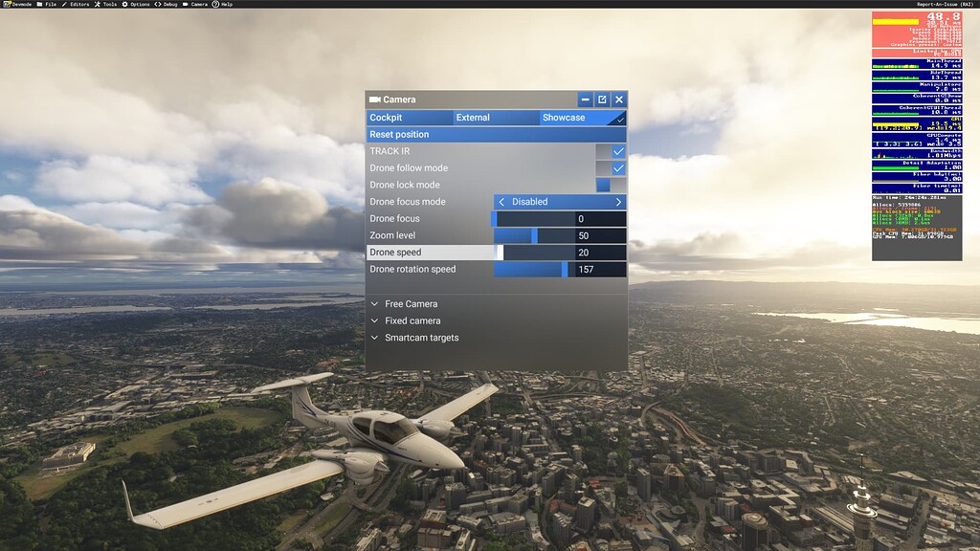Image resolution: width=980 pixels, height=551 pixels.
Task: Uncheck Drone follow mode
Action: [618, 167]
